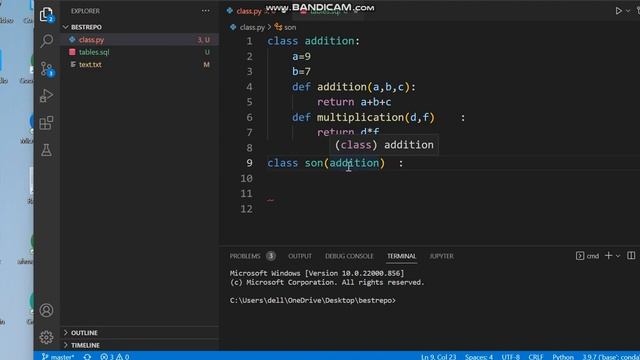Switch to the OUTPUT panel tab

point(300,256)
